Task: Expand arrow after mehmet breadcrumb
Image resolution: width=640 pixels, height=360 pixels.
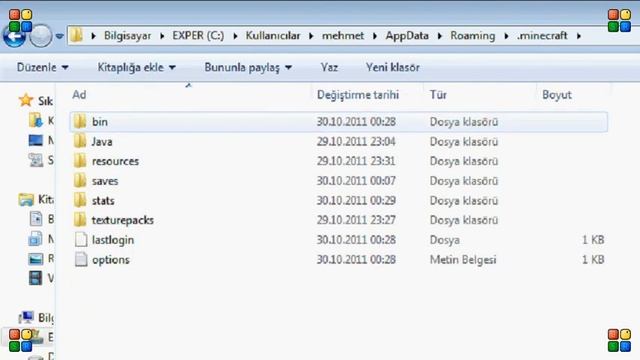Action: tap(375, 36)
